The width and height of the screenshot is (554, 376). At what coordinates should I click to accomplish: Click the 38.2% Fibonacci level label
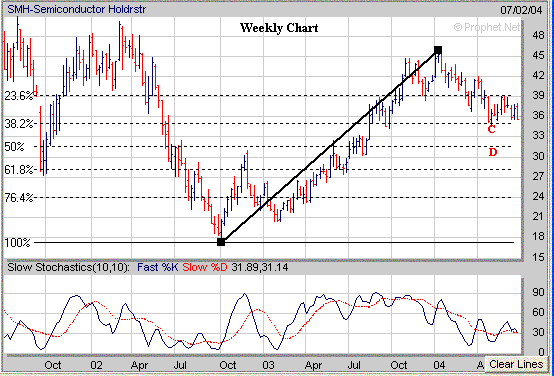pos(18,124)
